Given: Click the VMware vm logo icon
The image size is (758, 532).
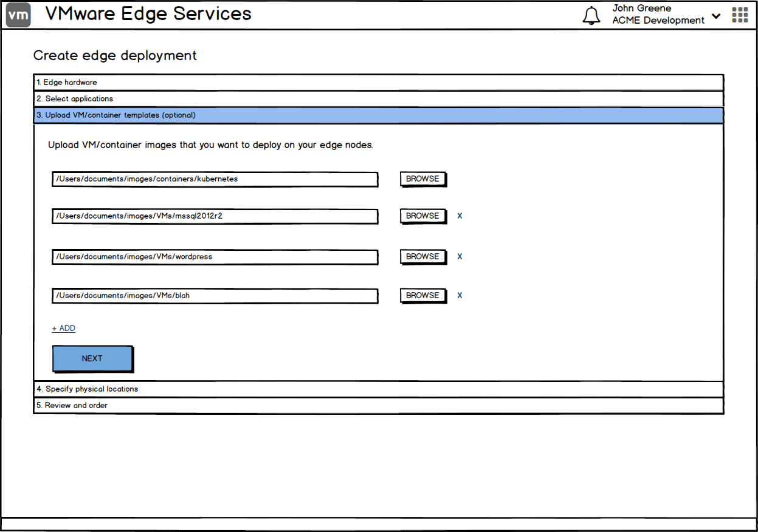Looking at the screenshot, I should pos(19,16).
